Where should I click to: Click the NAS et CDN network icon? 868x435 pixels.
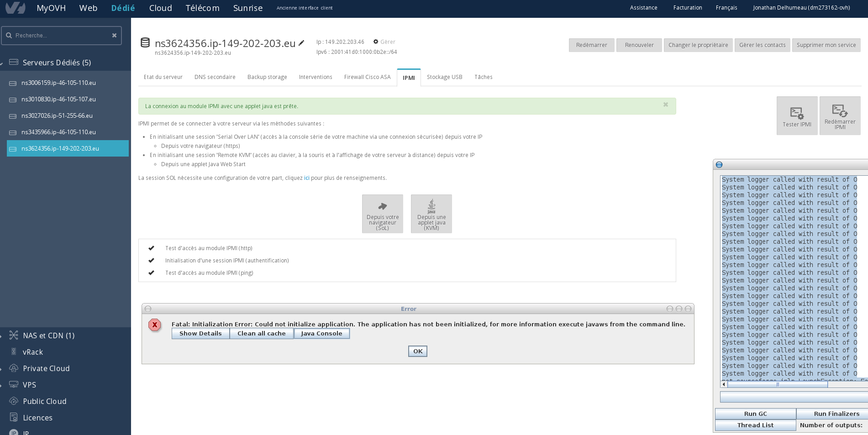[14, 335]
